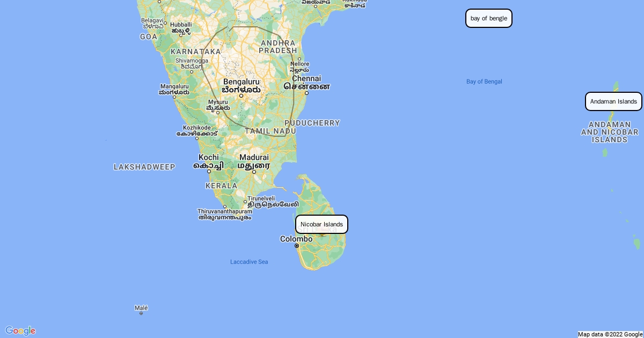Click the Andaman and Nicobar Islands text

(610, 132)
